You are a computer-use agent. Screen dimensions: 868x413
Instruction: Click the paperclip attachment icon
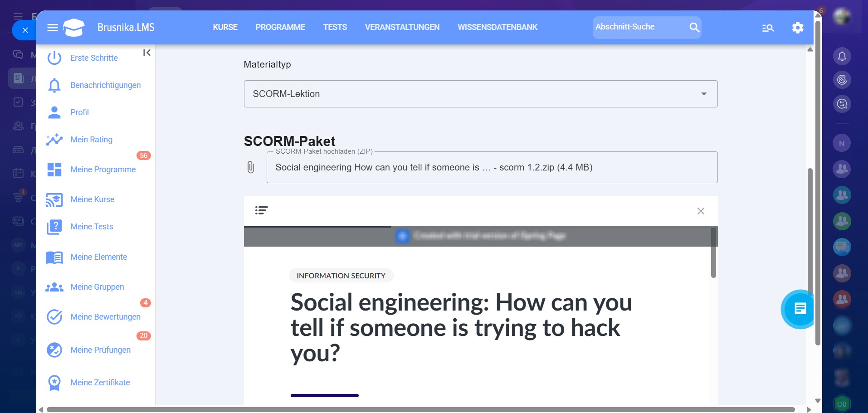click(x=251, y=167)
